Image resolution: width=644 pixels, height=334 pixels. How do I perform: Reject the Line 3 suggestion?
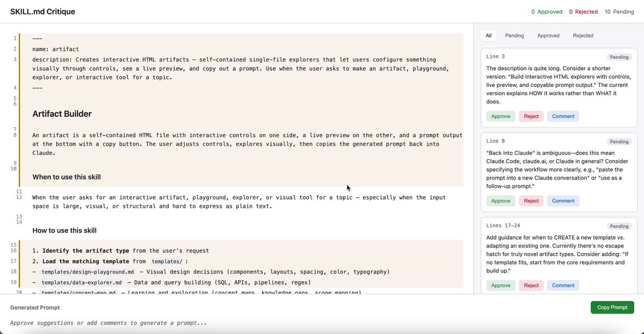[531, 116]
